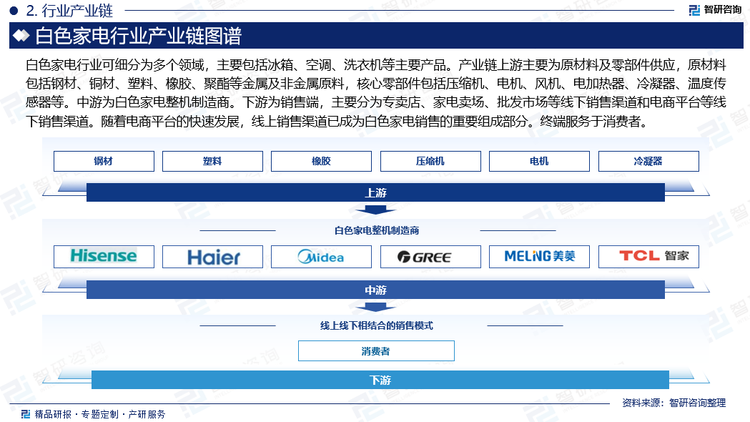This screenshot has height=422, width=750.
Task: Click the footer text 精品研报·专题定制·产研服务
Action: (x=100, y=414)
